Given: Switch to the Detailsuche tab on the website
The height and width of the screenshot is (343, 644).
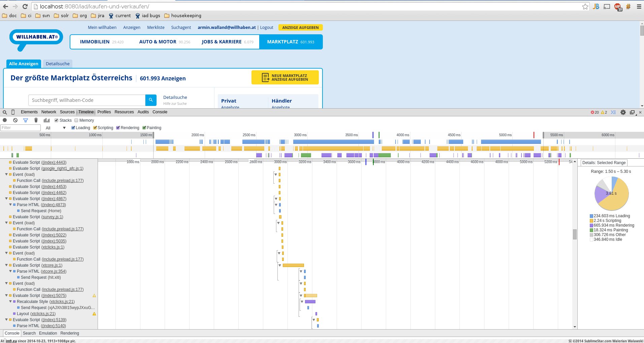Looking at the screenshot, I should coord(58,64).
